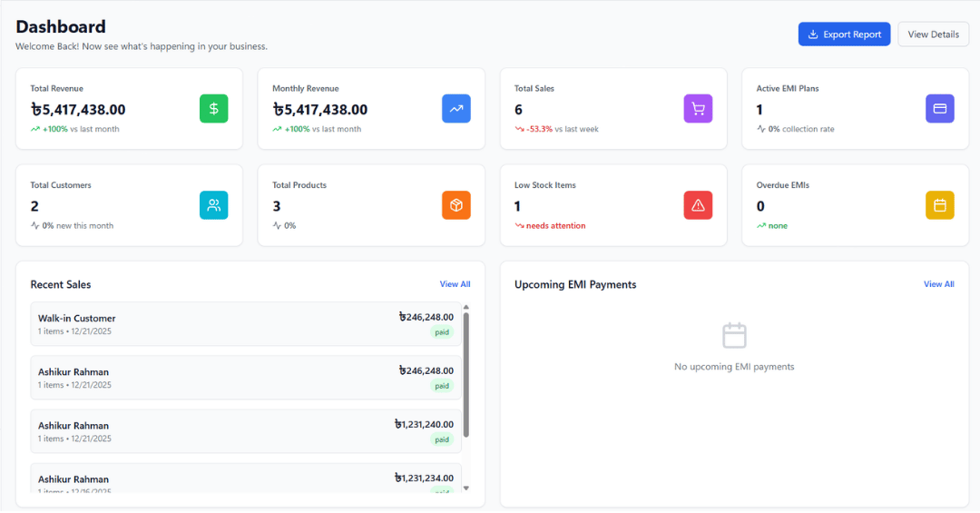
Task: Click the paid badge on Walk-in Customer sale
Action: pyautogui.click(x=442, y=332)
